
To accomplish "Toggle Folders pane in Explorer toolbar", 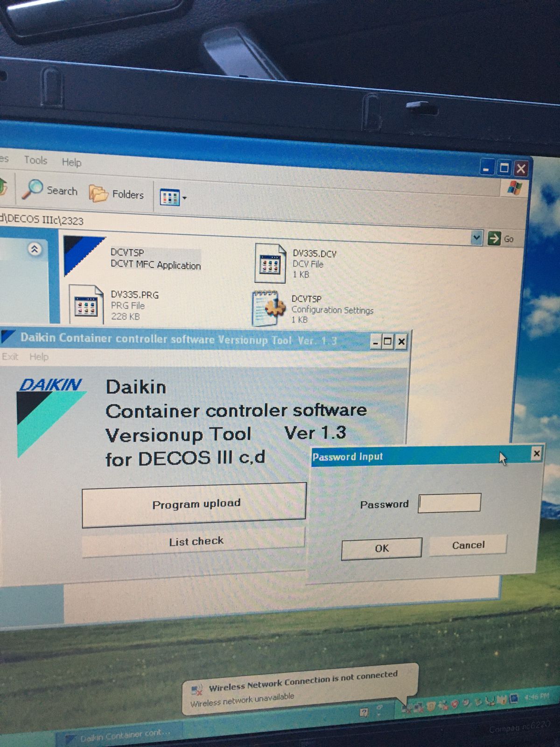I will pos(117,193).
